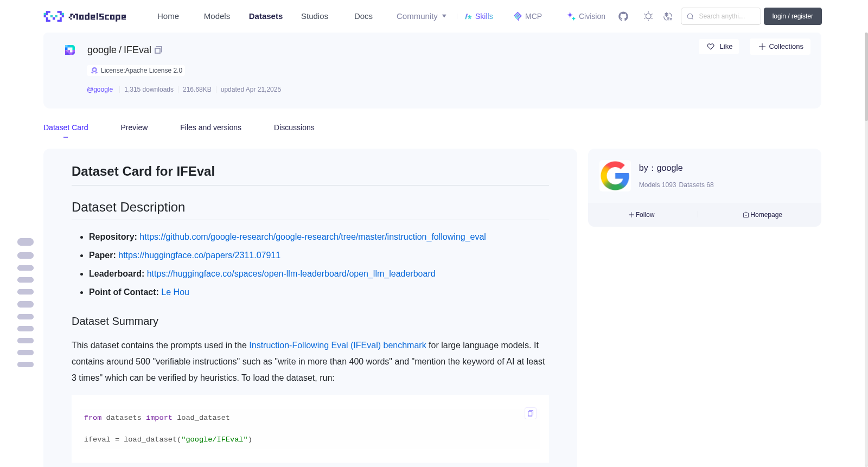Click the "Dataset Summary" heading
868x467 pixels.
tap(115, 322)
